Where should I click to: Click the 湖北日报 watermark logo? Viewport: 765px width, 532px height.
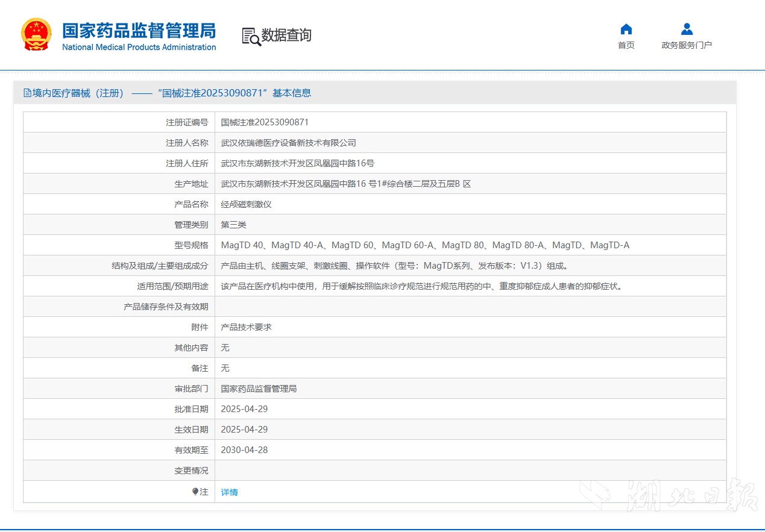click(x=669, y=495)
